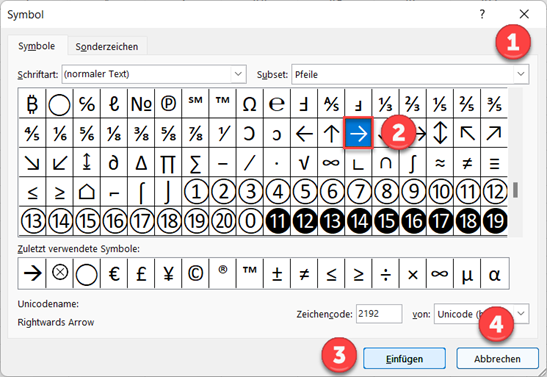
Task: Open dialog help via question mark
Action: (x=482, y=14)
